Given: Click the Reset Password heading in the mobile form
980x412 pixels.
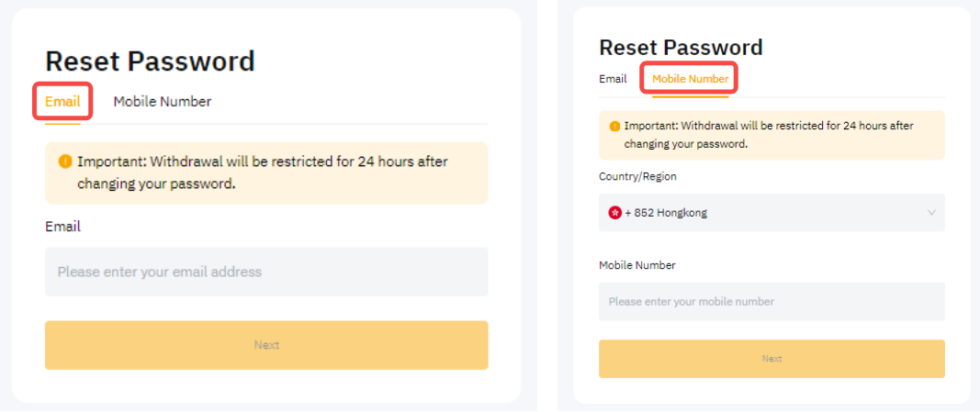Looking at the screenshot, I should (681, 48).
